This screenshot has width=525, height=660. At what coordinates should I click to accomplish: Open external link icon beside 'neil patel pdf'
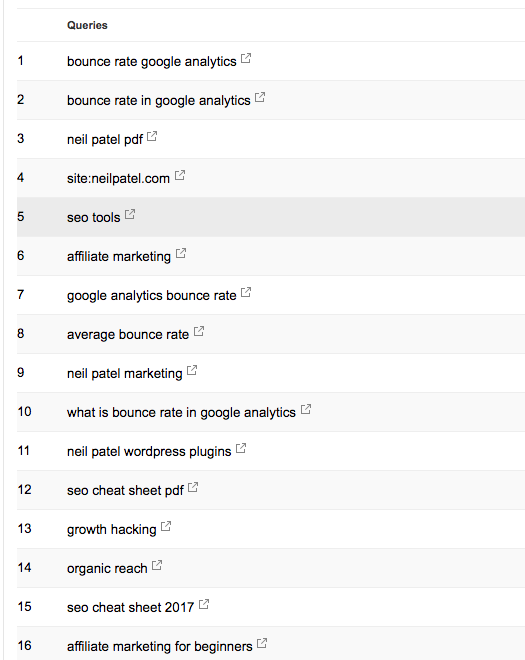[x=152, y=136]
